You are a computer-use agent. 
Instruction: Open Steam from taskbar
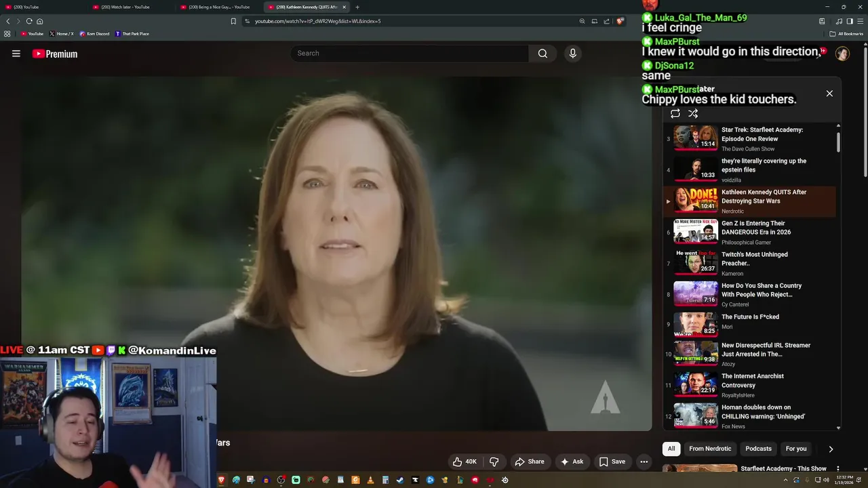[400, 480]
